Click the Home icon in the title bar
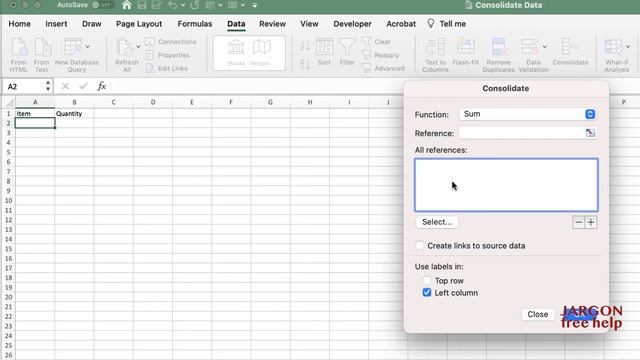This screenshot has height=360, width=640. click(x=127, y=5)
